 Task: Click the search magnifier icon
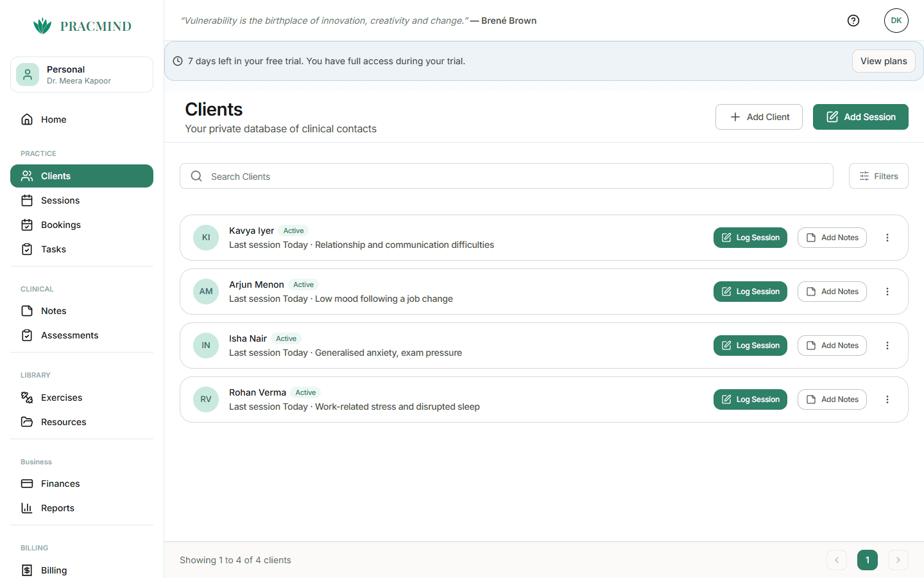tap(196, 176)
